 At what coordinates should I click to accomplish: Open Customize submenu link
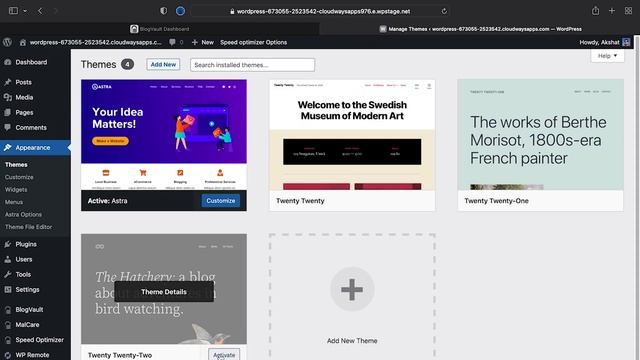[19, 177]
